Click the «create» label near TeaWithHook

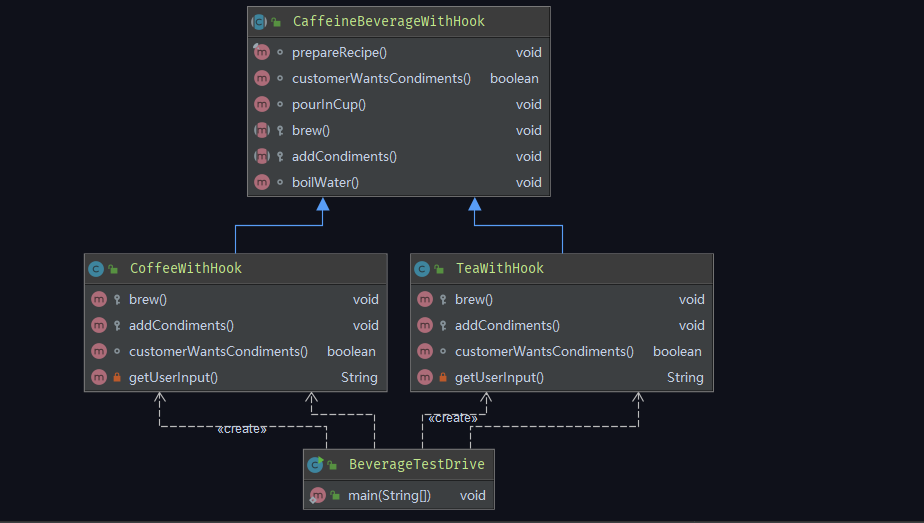(x=453, y=418)
